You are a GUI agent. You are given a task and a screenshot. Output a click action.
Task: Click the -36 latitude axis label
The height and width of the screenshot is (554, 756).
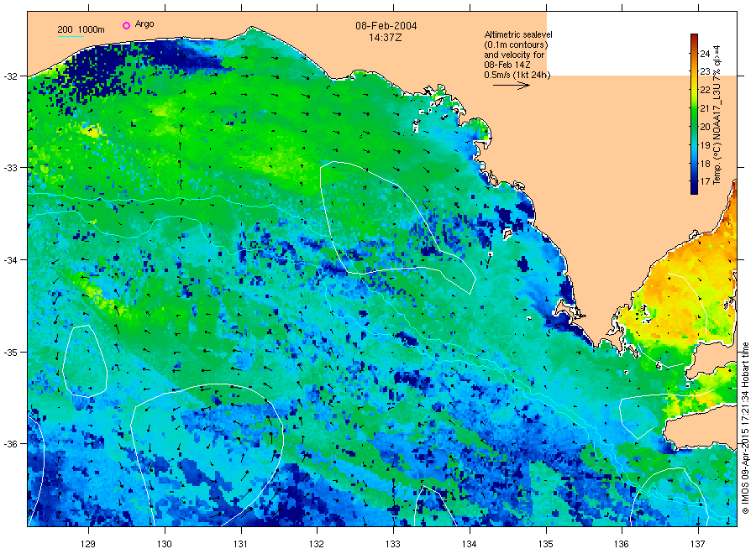tap(10, 444)
